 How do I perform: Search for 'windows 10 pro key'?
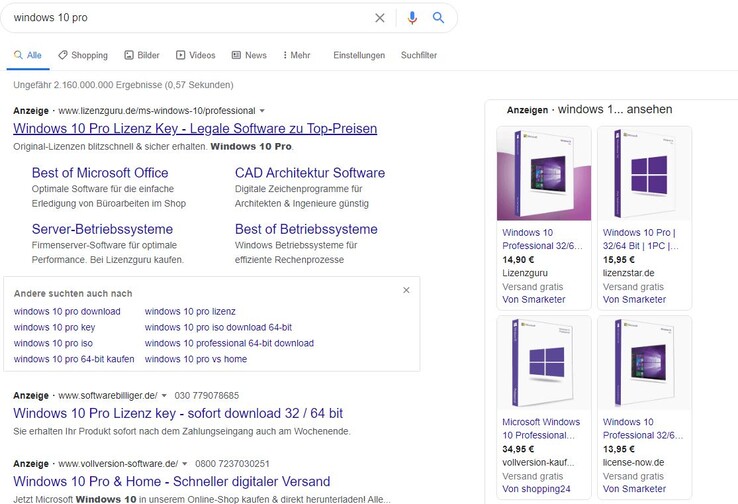click(54, 328)
